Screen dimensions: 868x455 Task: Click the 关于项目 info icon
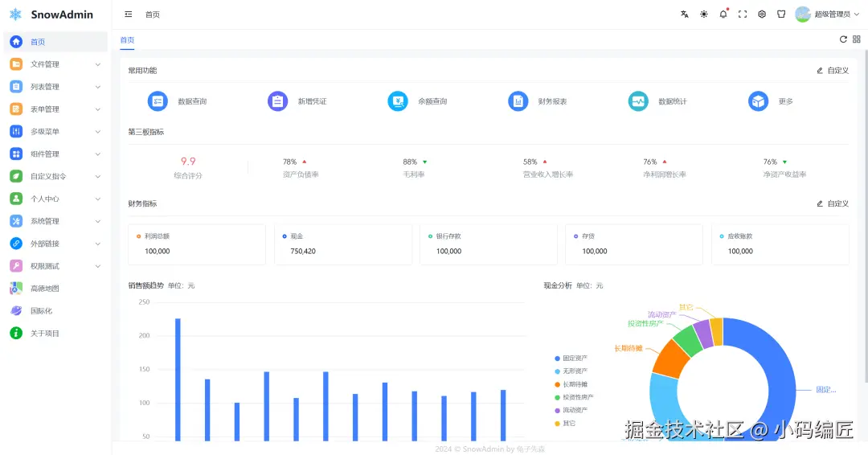[x=16, y=334]
